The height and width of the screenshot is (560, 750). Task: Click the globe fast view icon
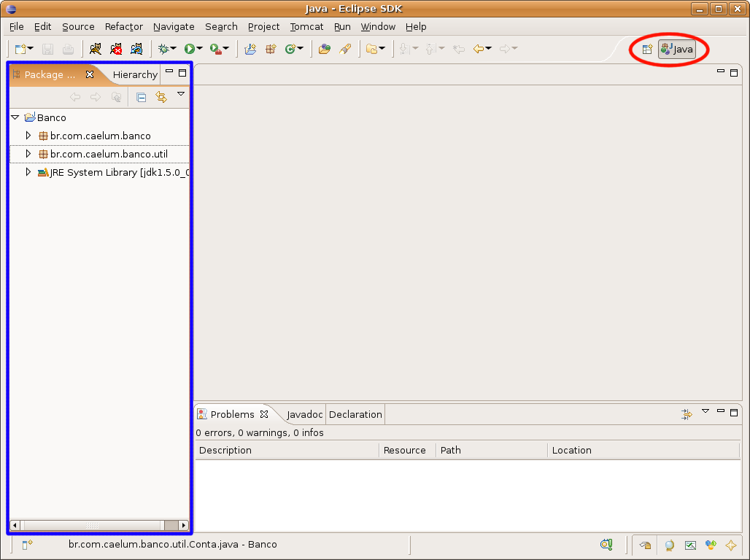(669, 545)
